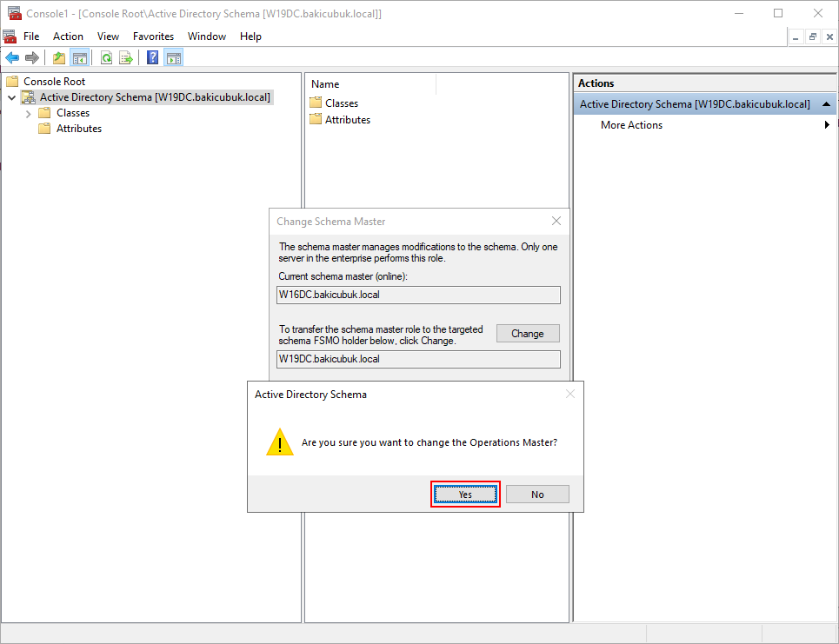Viewport: 839px width, 644px height.
Task: Open the More Actions submenu arrow
Action: tap(827, 124)
